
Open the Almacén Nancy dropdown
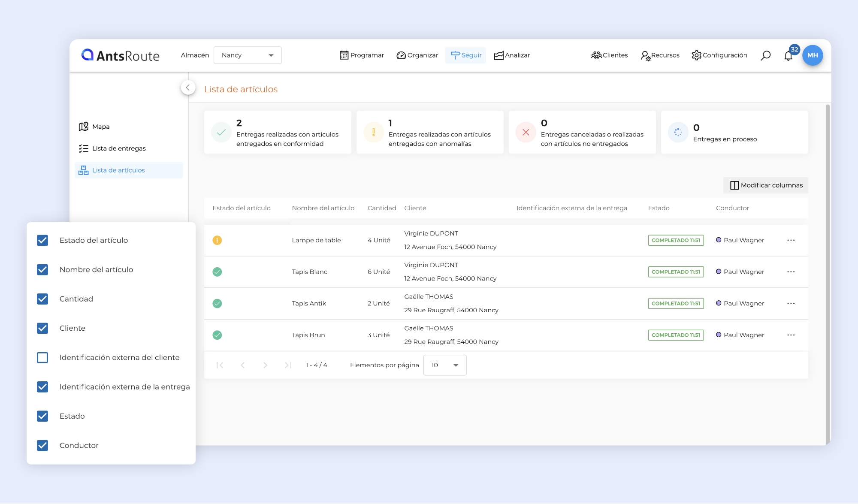(x=248, y=55)
